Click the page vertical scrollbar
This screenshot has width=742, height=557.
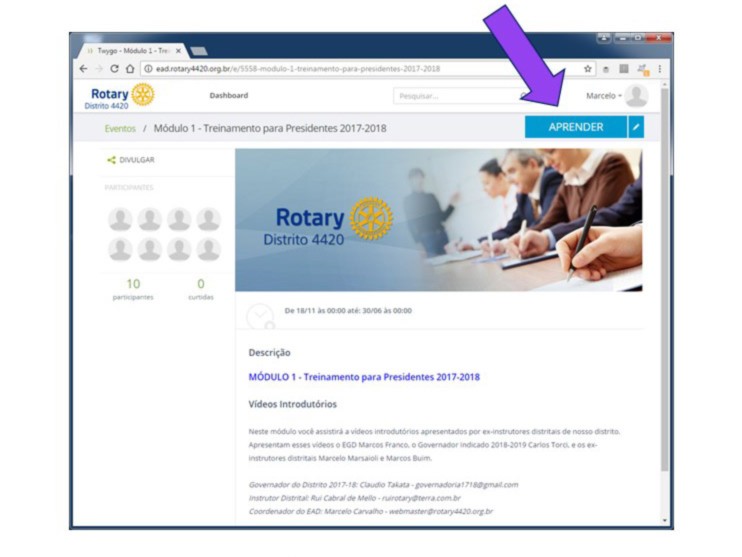pos(665,300)
